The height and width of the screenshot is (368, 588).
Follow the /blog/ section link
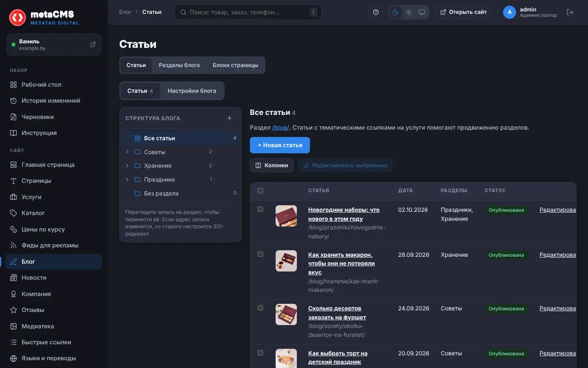tap(281, 128)
